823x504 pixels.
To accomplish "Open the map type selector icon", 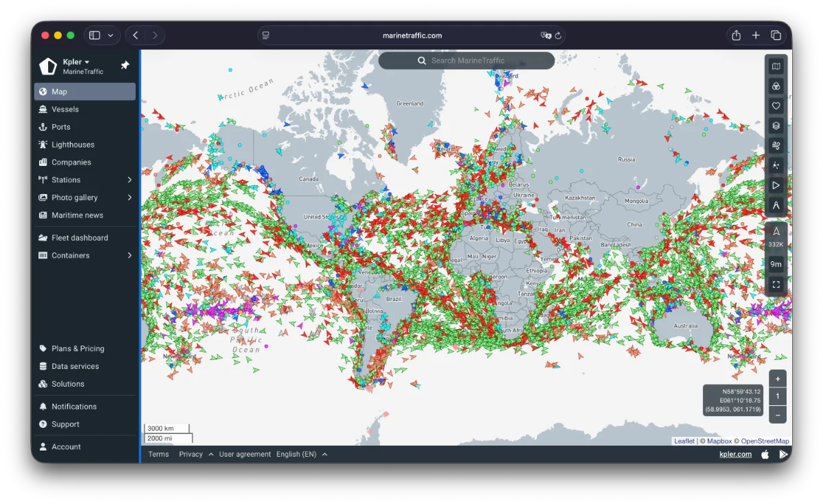I will [776, 67].
